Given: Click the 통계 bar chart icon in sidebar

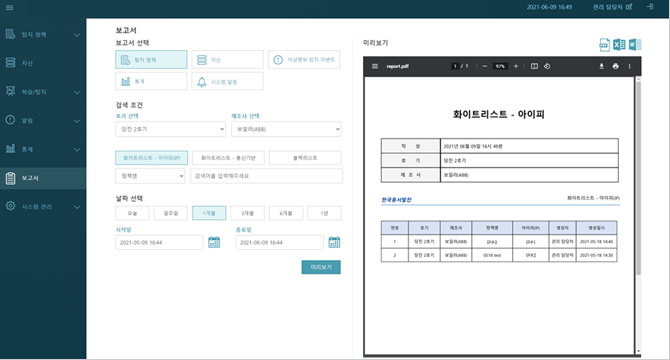Looking at the screenshot, I should click(11, 149).
